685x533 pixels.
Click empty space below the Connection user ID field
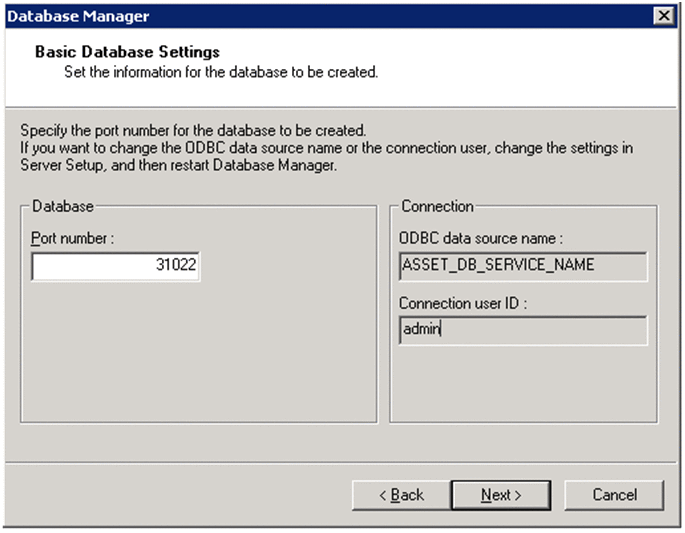[x=522, y=385]
